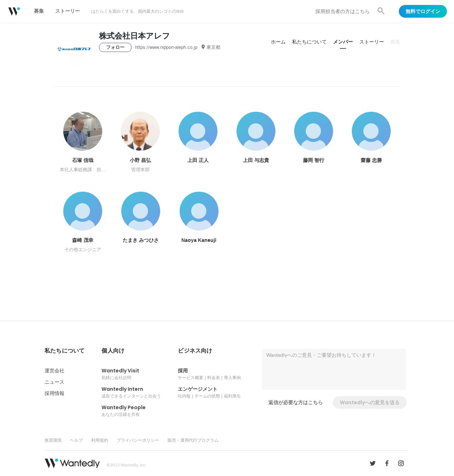Click the Wantedly footer logo
The height and width of the screenshot is (476, 454).
click(x=72, y=463)
